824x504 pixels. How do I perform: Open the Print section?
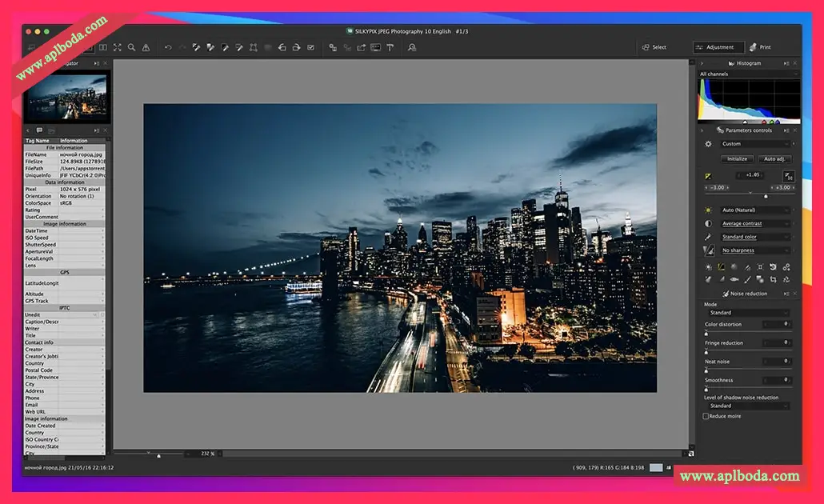(761, 47)
